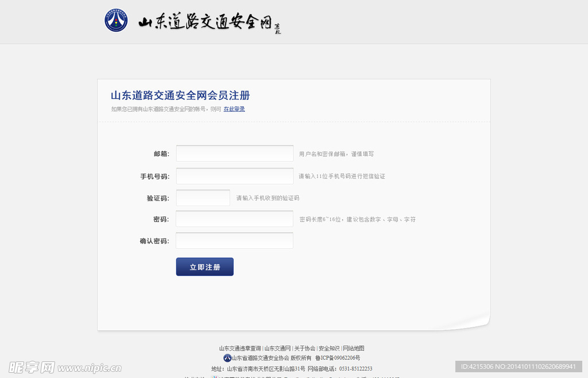Screen dimensions: 588x378
Task: Click the 手机号码 field label
Action: pos(155,176)
